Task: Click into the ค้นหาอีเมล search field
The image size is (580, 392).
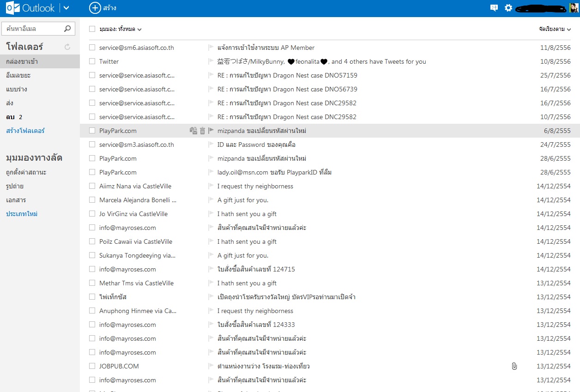Action: click(32, 29)
